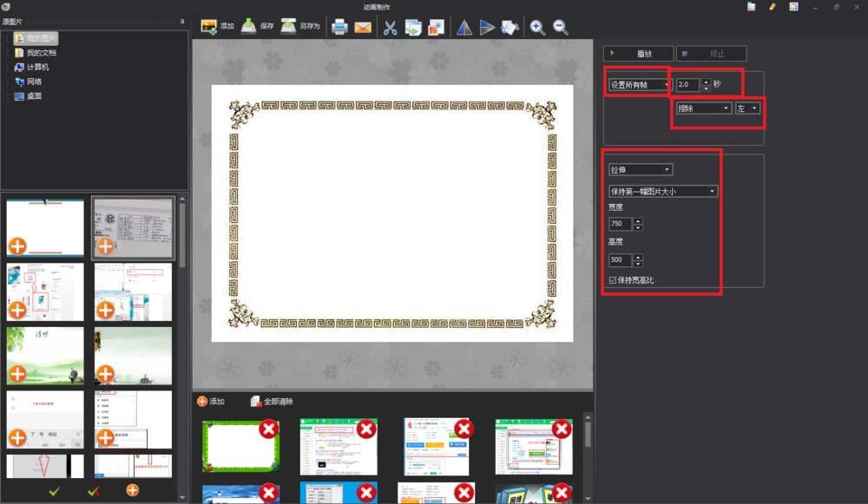Click the zoom in magnifier icon

coord(537,27)
